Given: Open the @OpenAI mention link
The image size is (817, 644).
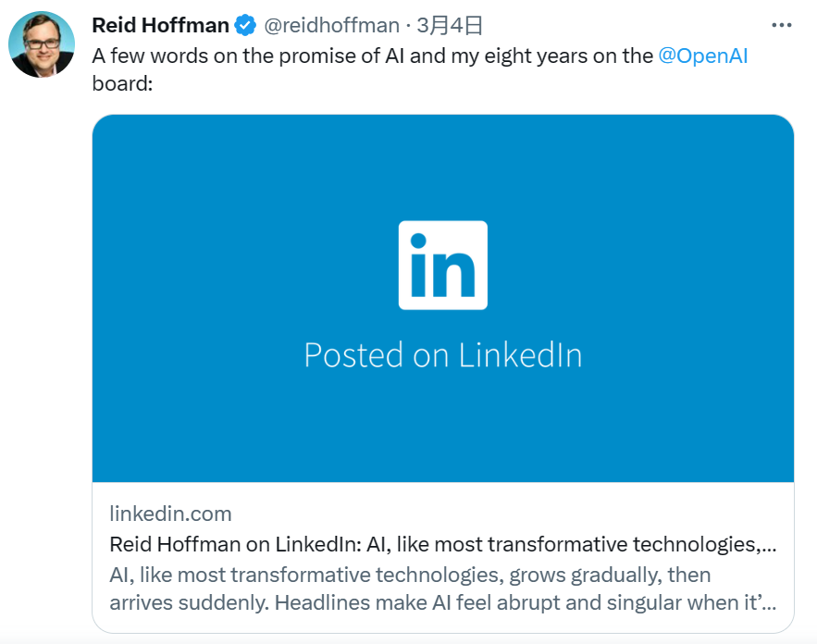Looking at the screenshot, I should click(x=702, y=56).
